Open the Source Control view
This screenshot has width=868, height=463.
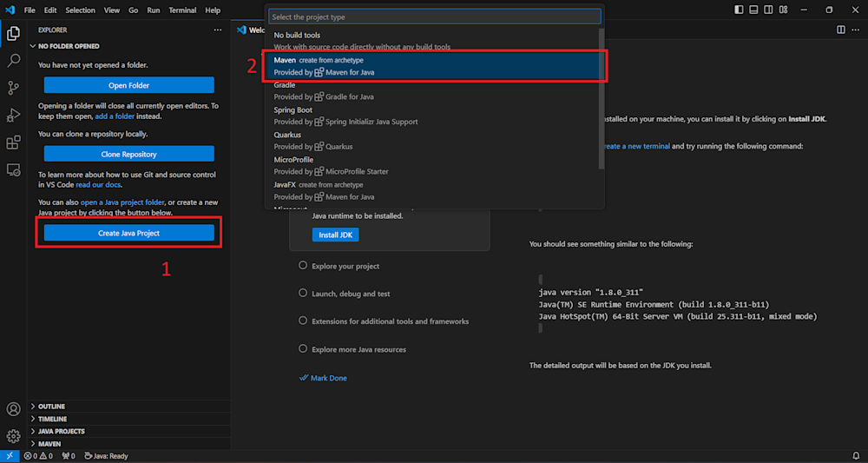point(13,88)
